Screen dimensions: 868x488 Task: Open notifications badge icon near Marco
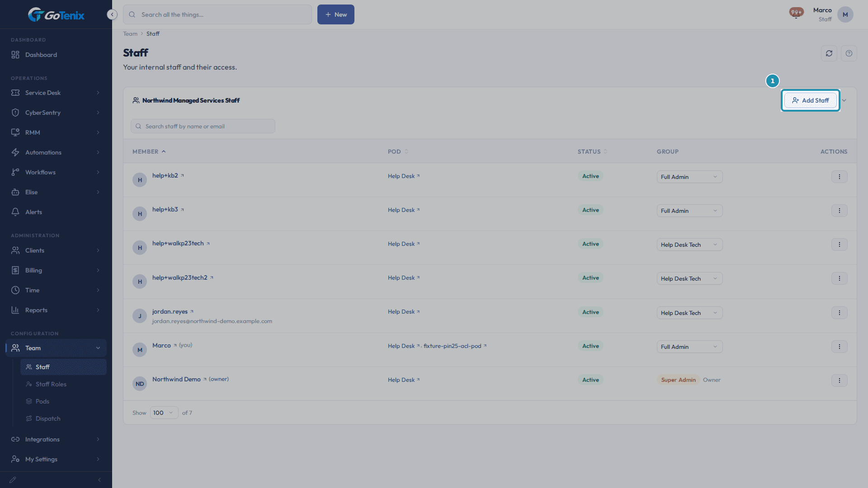pos(796,13)
